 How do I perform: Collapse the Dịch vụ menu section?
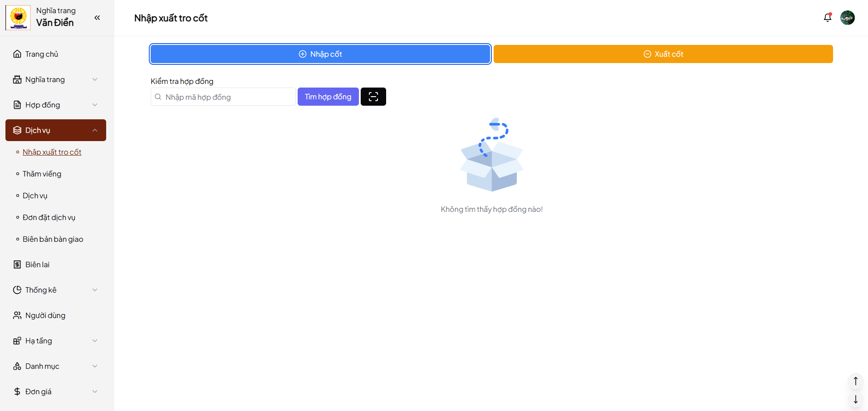(x=55, y=130)
